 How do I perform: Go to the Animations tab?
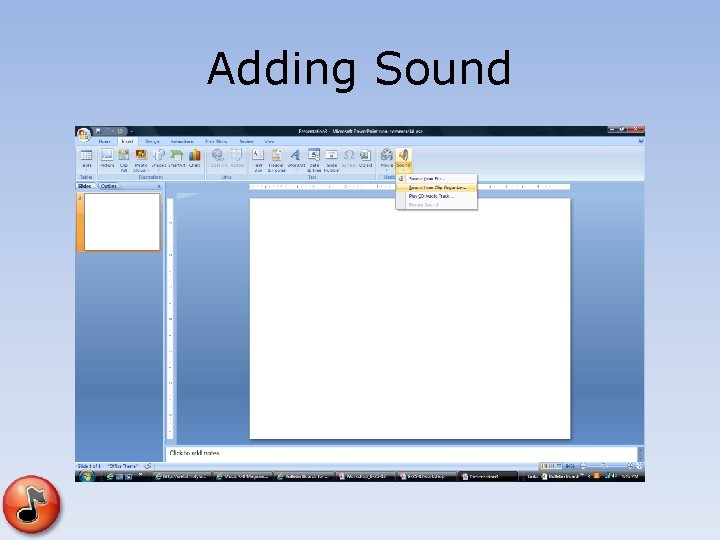click(x=182, y=141)
